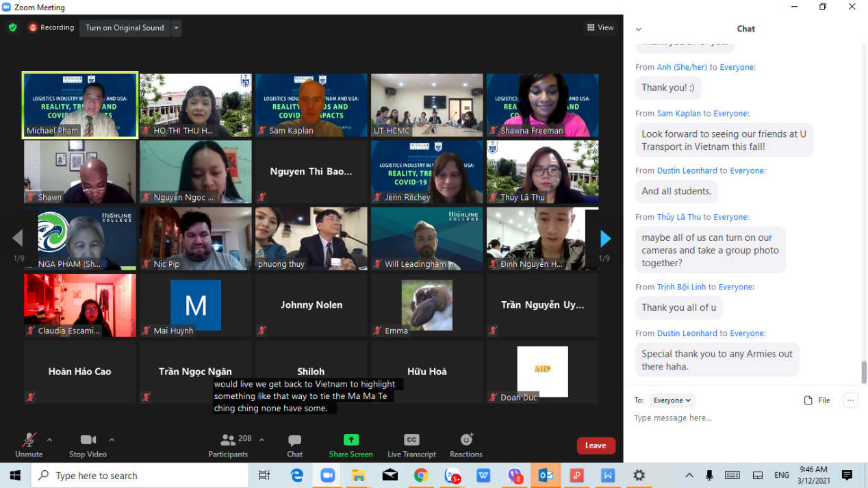The image size is (868, 488).
Task: Expand audio options arrow beside Unmute
Action: [x=49, y=439]
